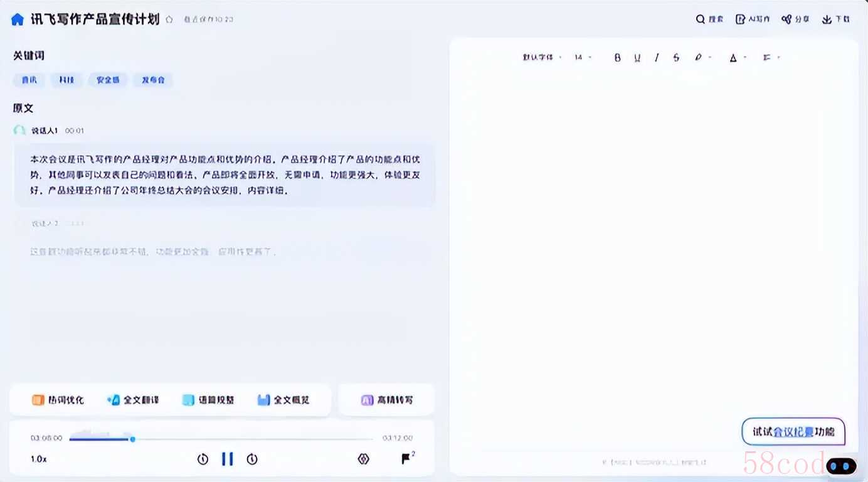Viewport: 868px width, 482px height.
Task: Toggle underline formatting
Action: [x=637, y=58]
